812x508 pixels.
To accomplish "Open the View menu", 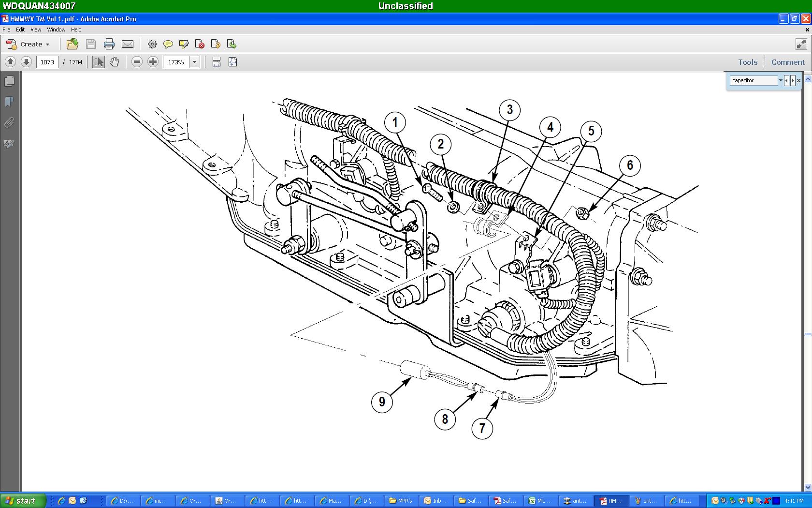I will click(36, 30).
